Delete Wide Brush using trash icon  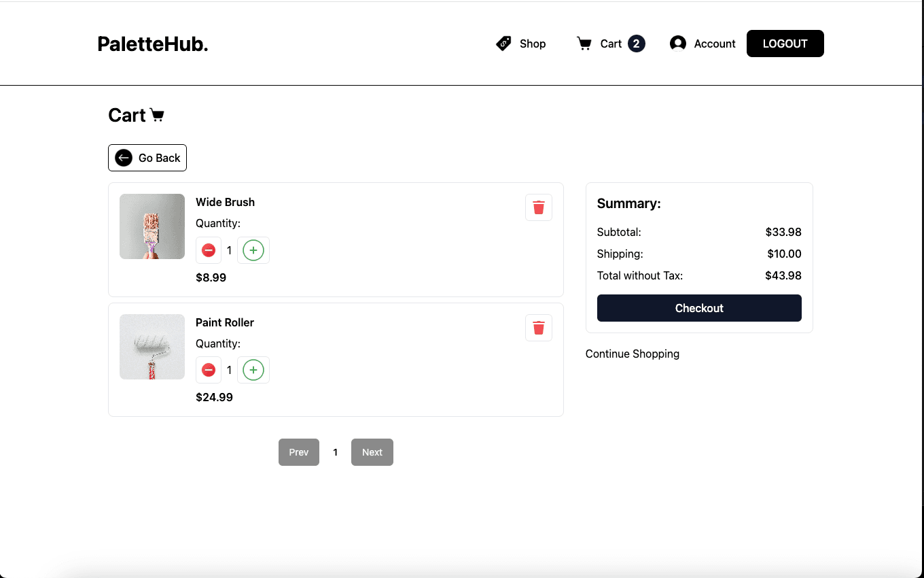click(x=538, y=207)
